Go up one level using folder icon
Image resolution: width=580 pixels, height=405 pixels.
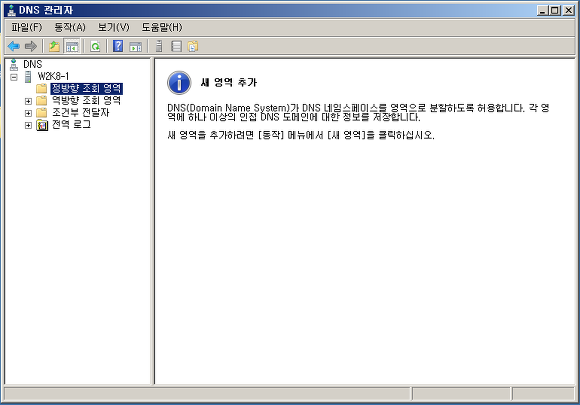pos(54,46)
